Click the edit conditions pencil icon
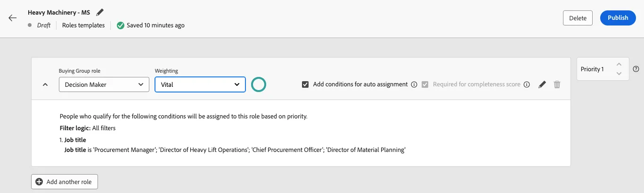 click(542, 84)
